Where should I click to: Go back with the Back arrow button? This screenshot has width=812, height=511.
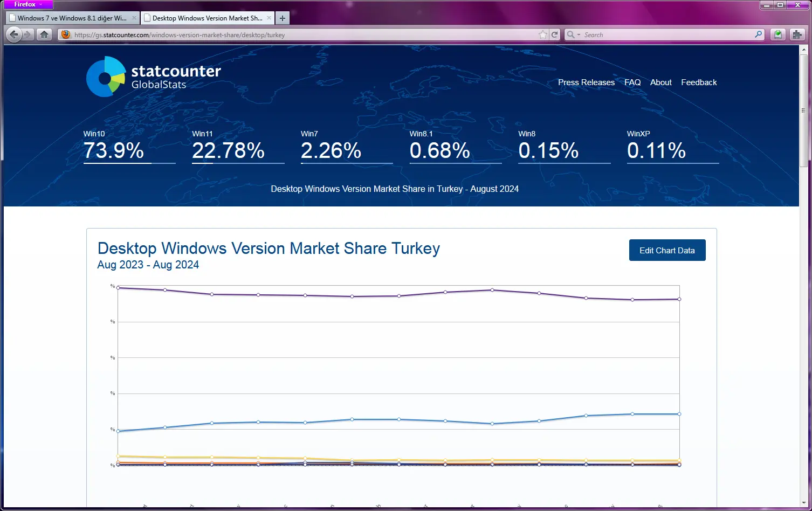(14, 34)
